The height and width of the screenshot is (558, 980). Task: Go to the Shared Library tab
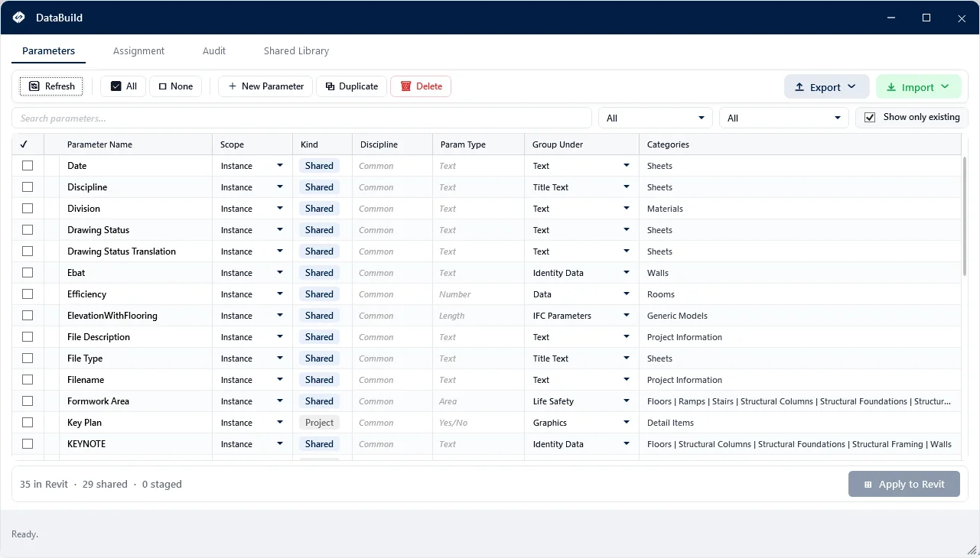click(x=296, y=51)
